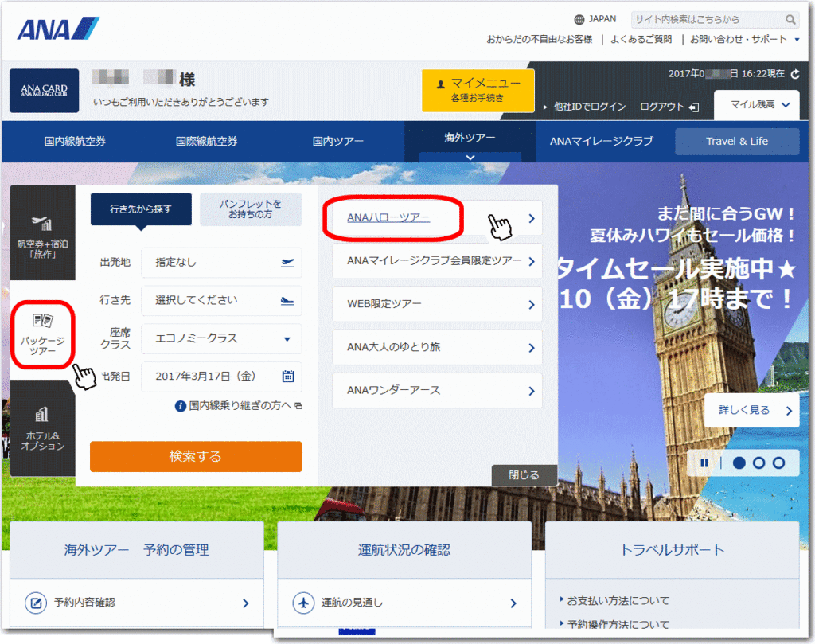The image size is (815, 644).
Task: Click the globe JAPAN region icon
Action: coord(579,20)
